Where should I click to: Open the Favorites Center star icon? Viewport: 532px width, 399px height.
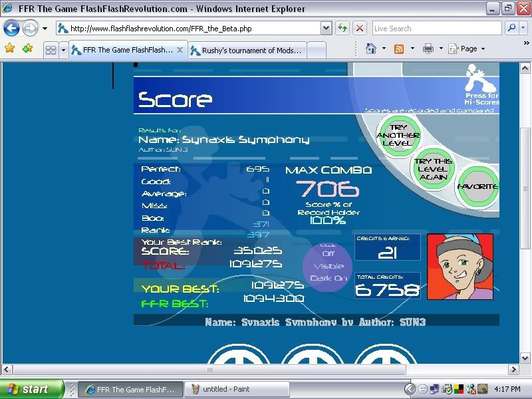9,49
